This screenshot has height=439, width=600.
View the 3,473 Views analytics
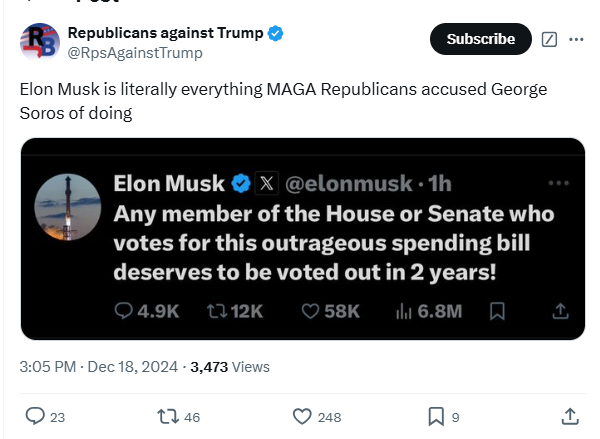(x=230, y=367)
